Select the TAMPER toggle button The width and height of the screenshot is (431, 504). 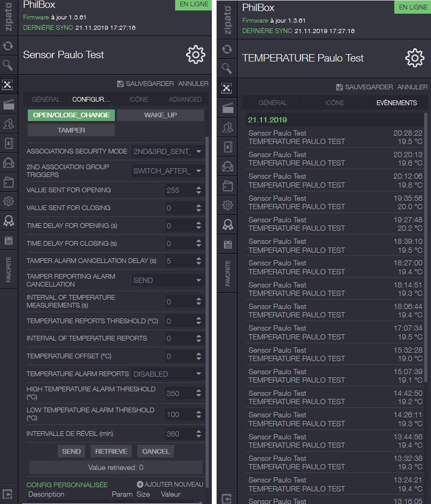pos(71,130)
